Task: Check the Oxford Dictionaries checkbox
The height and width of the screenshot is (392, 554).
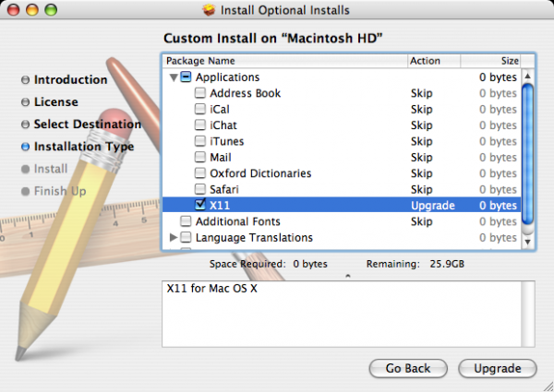Action: pos(200,173)
